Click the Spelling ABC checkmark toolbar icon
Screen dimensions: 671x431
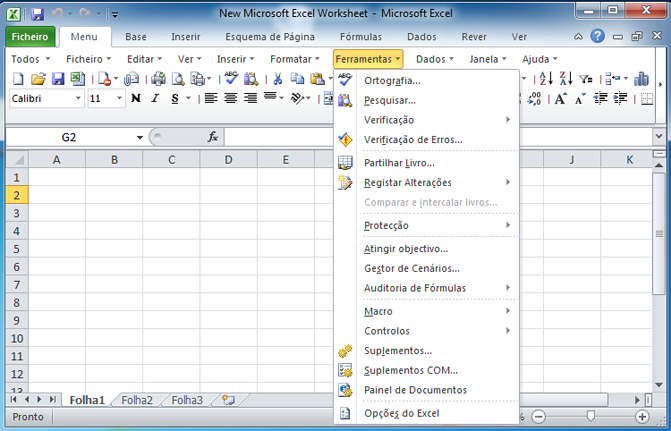[x=231, y=79]
